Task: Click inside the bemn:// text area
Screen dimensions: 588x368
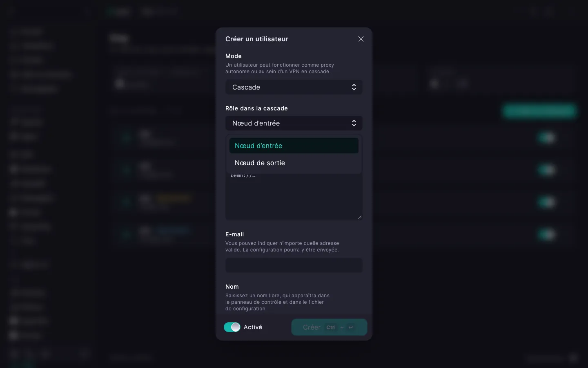Action: (x=294, y=197)
